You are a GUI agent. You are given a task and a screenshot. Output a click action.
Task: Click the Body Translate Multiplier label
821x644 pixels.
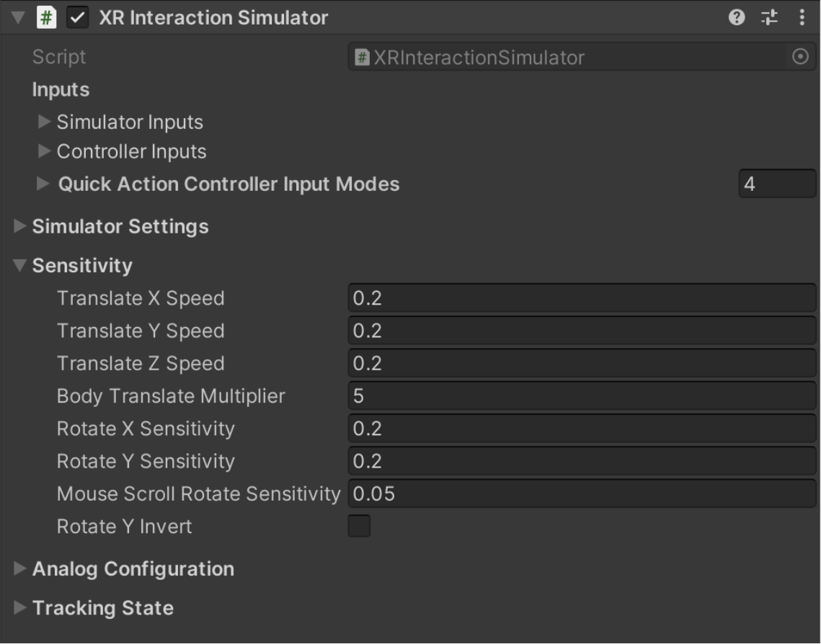171,396
